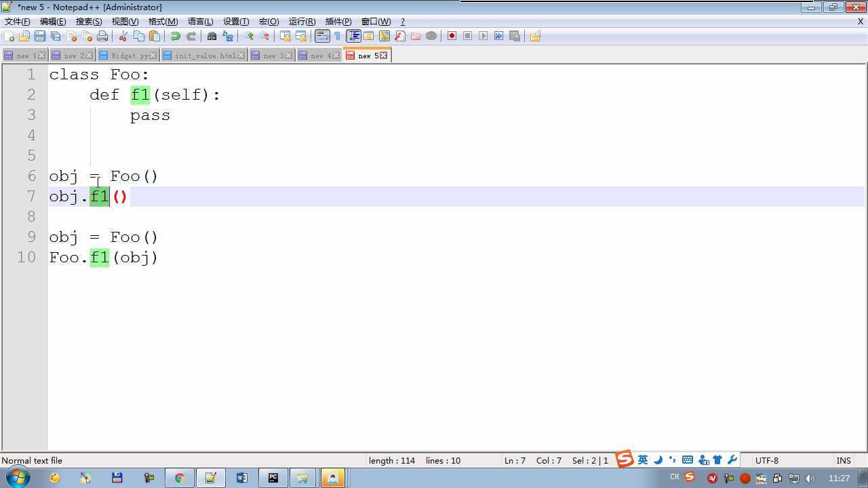The height and width of the screenshot is (488, 868).
Task: Click on 'pass' in line 3
Action: click(150, 115)
